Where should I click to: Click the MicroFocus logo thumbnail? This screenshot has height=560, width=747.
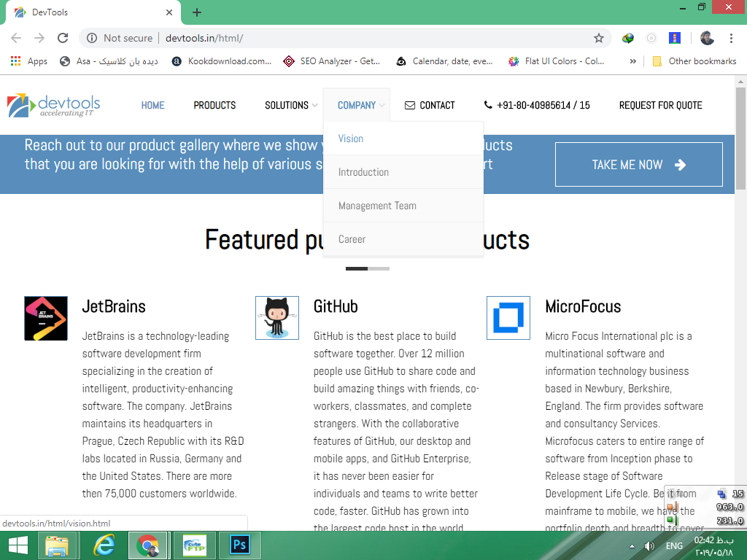(508, 318)
